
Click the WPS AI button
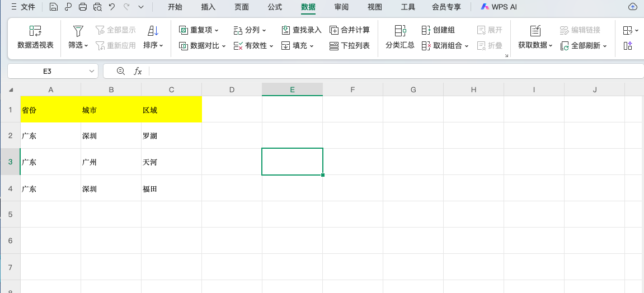click(499, 7)
